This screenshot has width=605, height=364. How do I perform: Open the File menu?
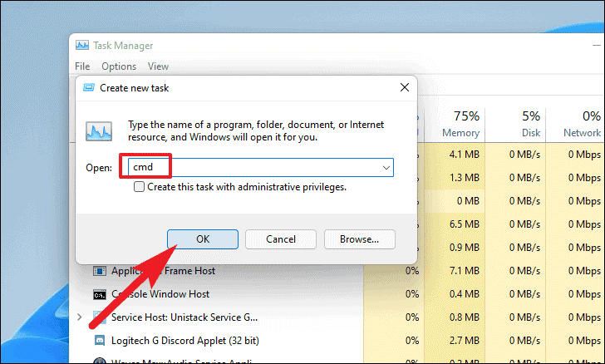pos(82,66)
